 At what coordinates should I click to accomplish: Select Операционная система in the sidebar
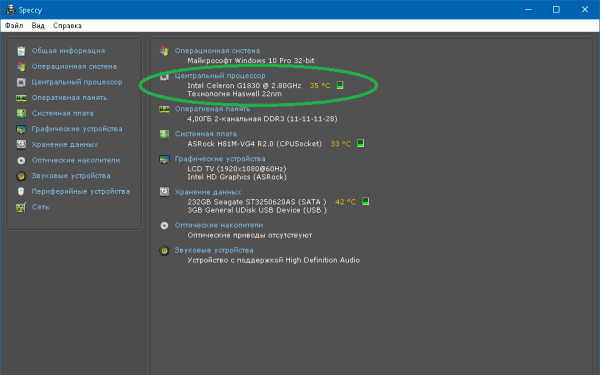(x=74, y=67)
